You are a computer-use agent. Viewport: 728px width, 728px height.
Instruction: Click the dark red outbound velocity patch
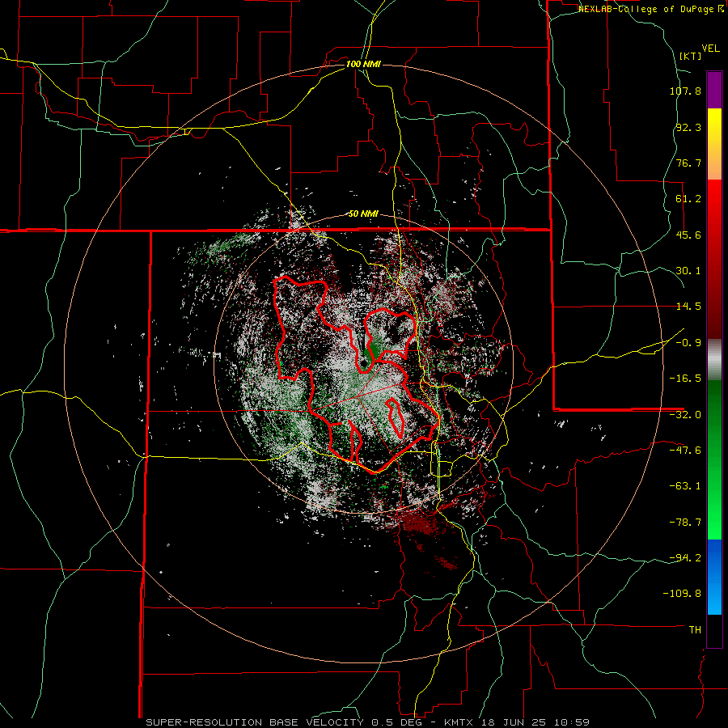click(420, 523)
